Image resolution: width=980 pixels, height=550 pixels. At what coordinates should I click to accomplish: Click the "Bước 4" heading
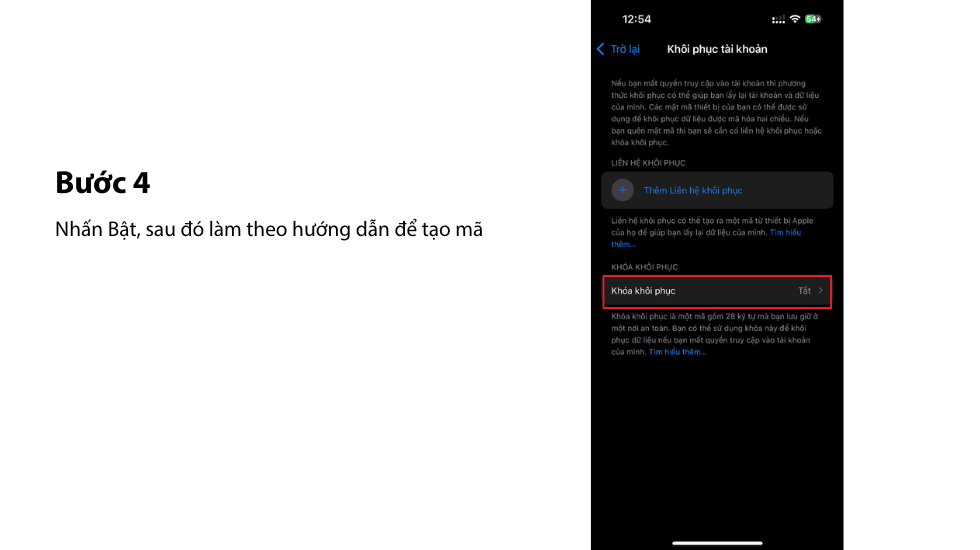(103, 183)
